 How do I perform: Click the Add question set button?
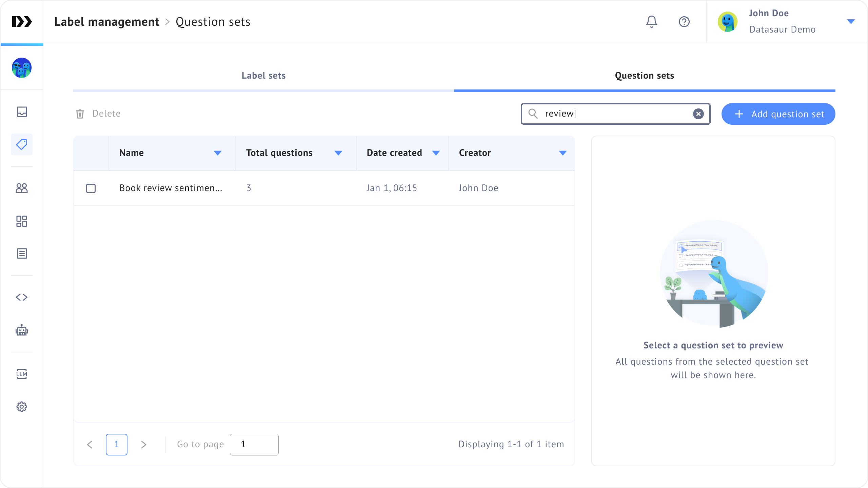coord(778,114)
